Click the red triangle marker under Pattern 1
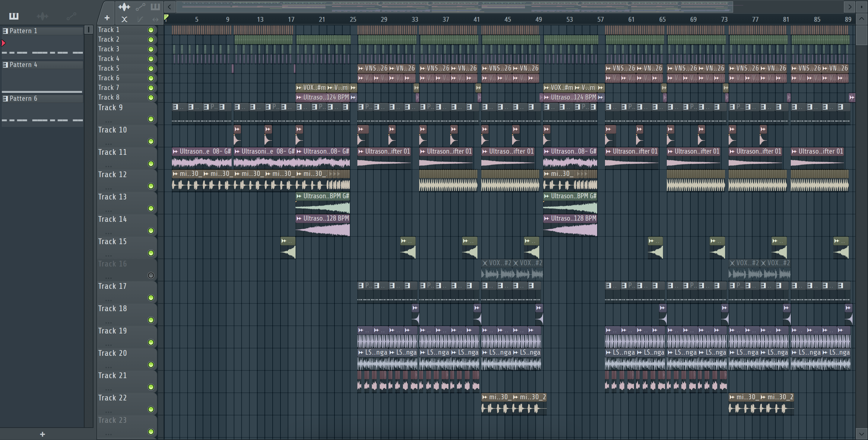This screenshot has height=440, width=868. click(3, 43)
